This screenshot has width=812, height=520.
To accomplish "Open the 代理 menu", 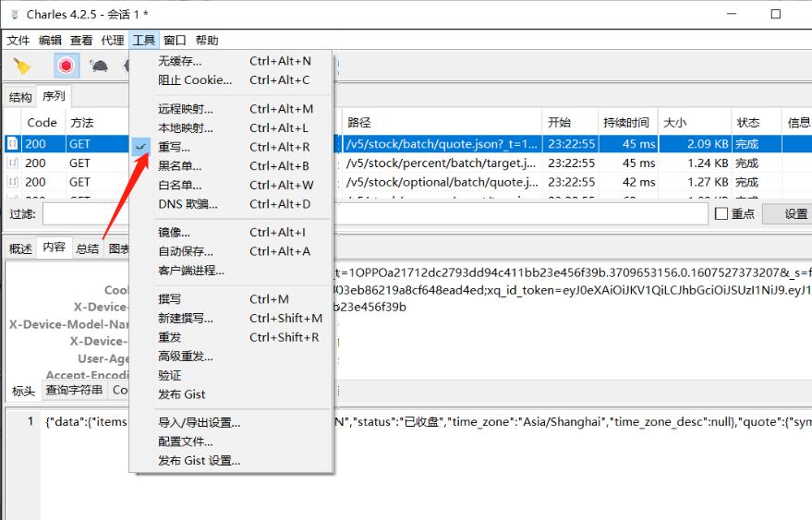I will tap(113, 41).
